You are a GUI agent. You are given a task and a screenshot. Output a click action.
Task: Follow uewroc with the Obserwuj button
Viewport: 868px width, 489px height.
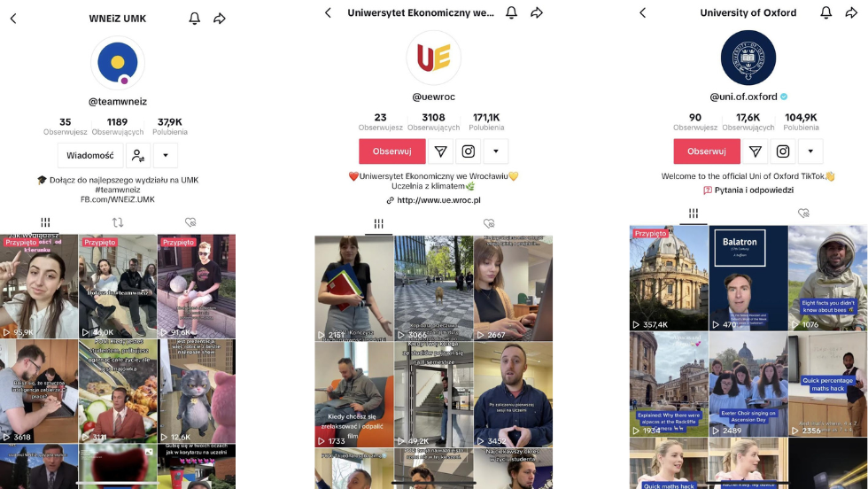[x=391, y=151]
